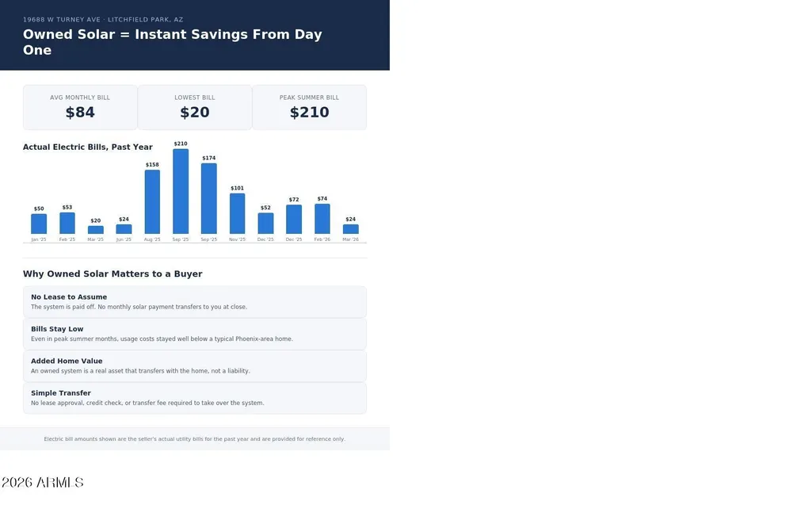The width and height of the screenshot is (812, 505).
Task: Click the Owned Solar headline title
Action: pos(173,42)
